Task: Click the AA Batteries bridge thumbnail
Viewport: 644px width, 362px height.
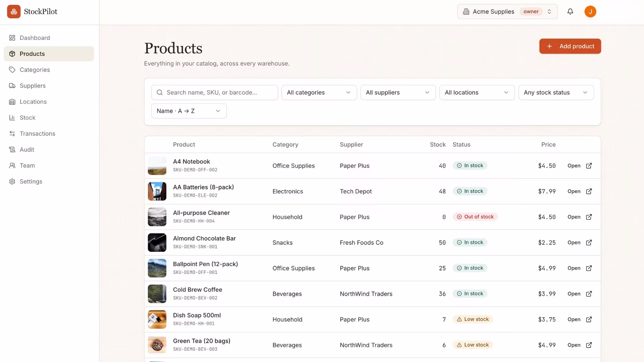Action: pos(157,191)
